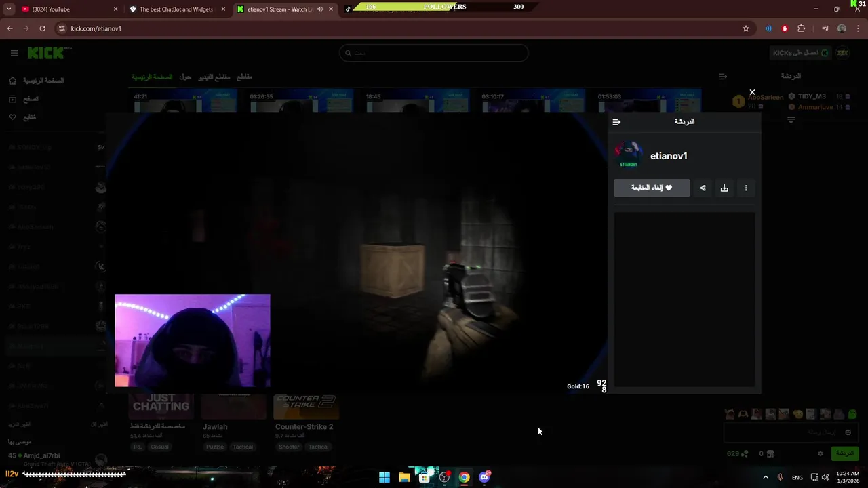The width and height of the screenshot is (868, 488).
Task: Click the Get KICKs button
Action: click(801, 53)
